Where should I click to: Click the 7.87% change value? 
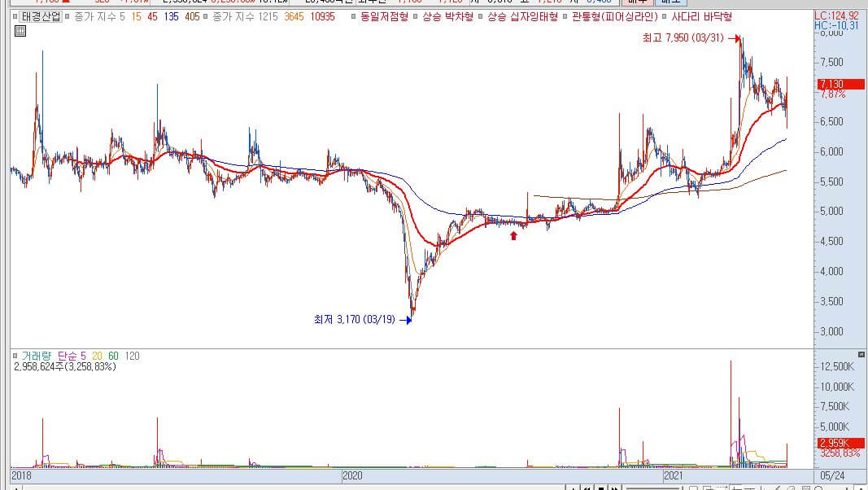833,94
